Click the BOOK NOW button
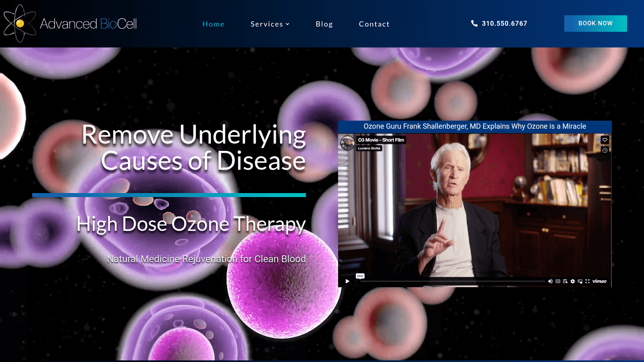644x362 pixels. (x=595, y=23)
